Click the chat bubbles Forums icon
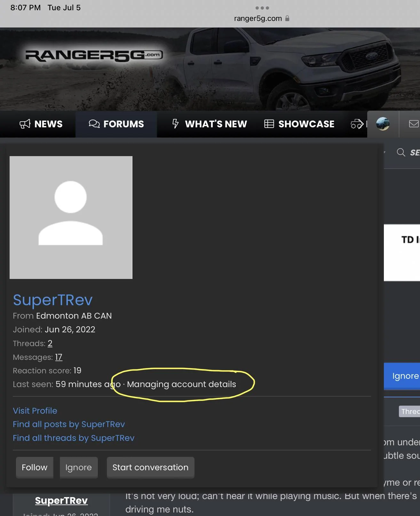The height and width of the screenshot is (516, 420). (x=94, y=124)
